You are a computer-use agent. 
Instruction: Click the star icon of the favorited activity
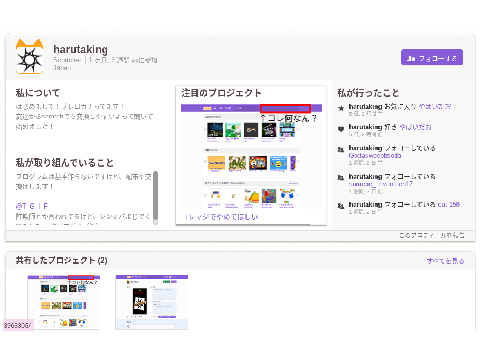pyautogui.click(x=341, y=108)
